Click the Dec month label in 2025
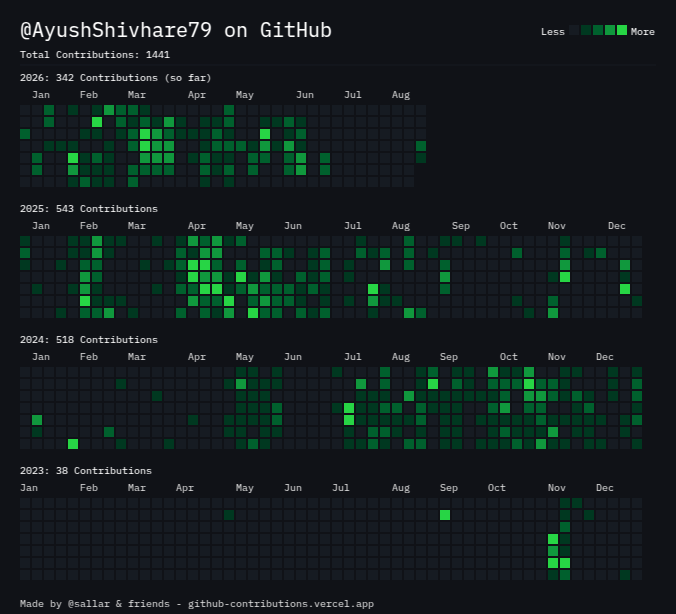Viewport: 676px width, 614px height. pos(617,226)
